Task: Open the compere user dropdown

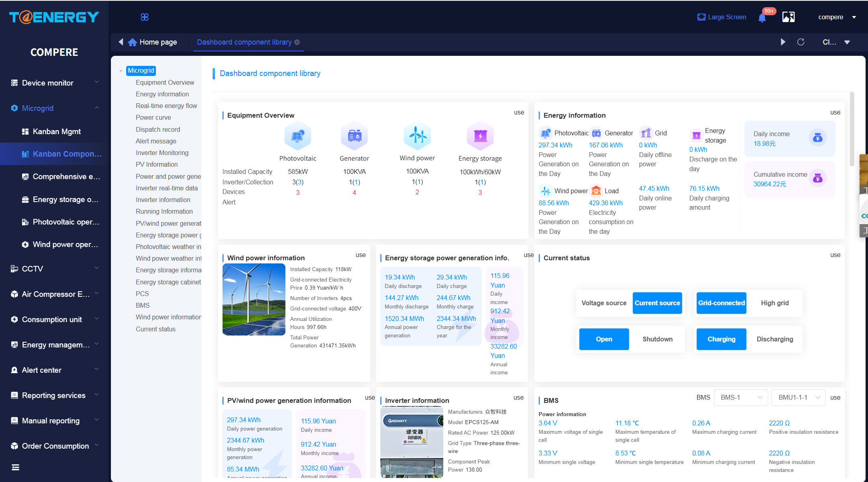Action: tap(837, 17)
